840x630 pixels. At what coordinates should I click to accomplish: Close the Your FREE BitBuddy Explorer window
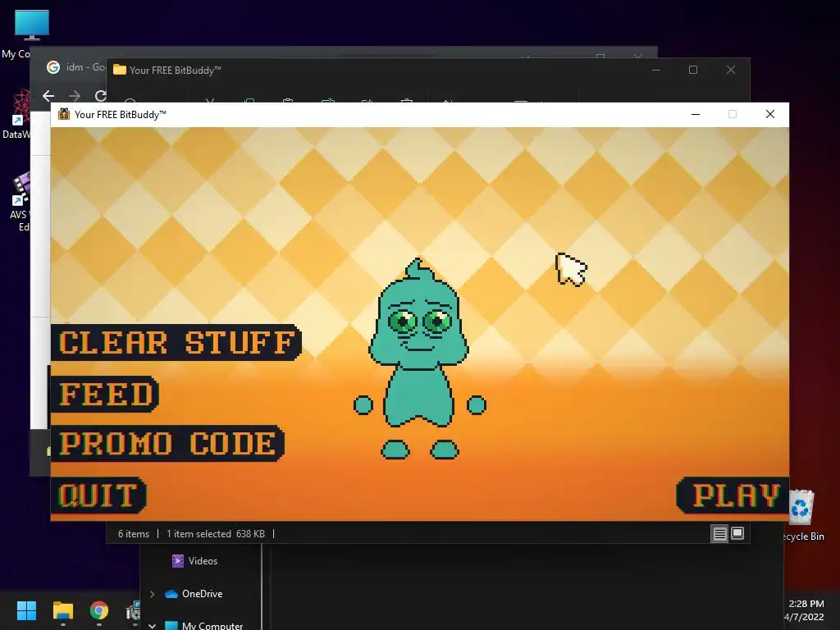coord(730,71)
